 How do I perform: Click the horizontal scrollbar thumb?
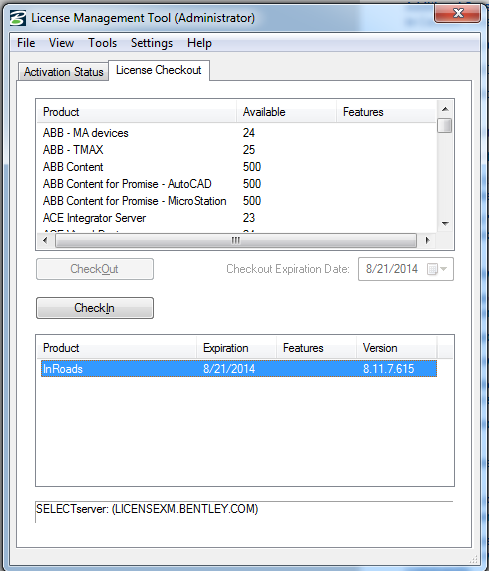pos(236,240)
